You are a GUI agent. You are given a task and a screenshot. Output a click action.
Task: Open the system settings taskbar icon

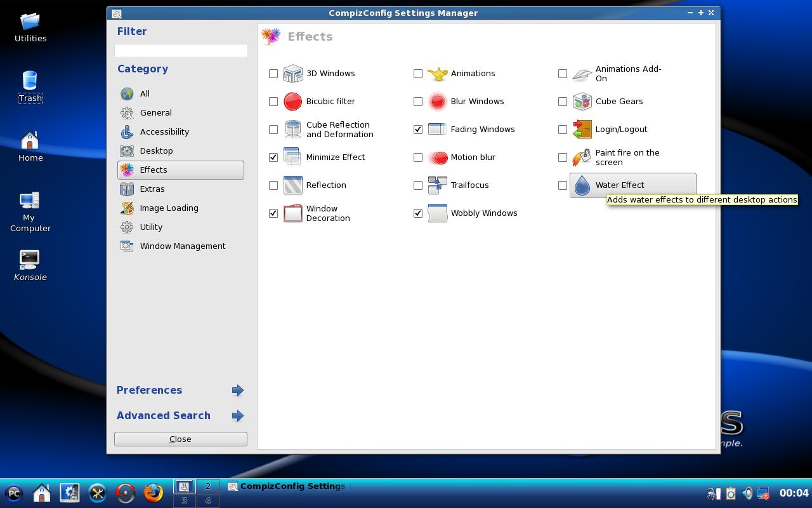tap(70, 493)
